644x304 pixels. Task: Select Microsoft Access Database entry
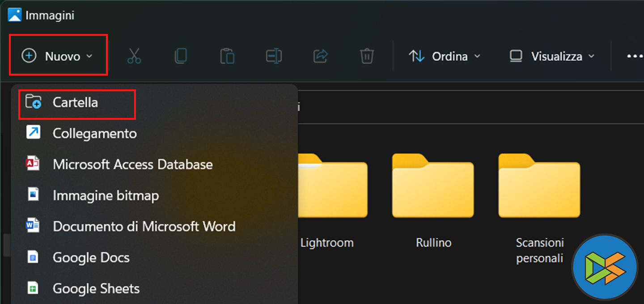click(x=132, y=164)
